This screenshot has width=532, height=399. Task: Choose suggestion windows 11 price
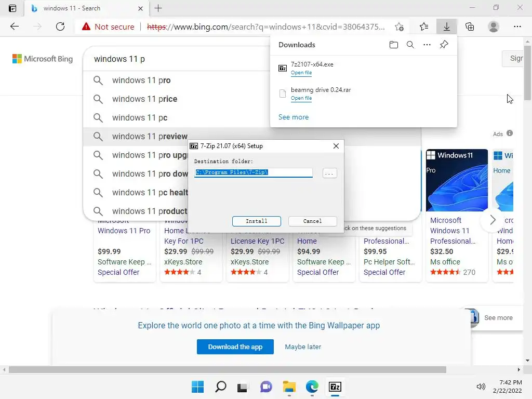(144, 99)
